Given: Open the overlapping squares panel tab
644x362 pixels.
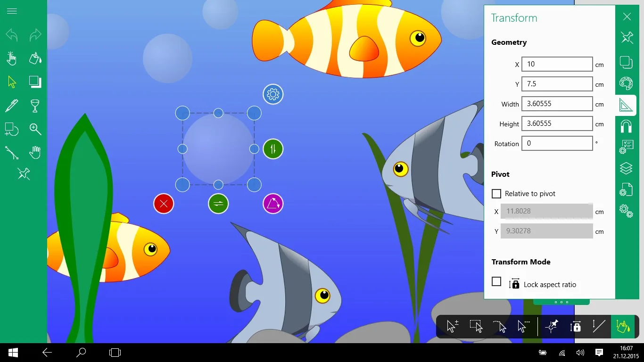Looking at the screenshot, I should tap(626, 62).
